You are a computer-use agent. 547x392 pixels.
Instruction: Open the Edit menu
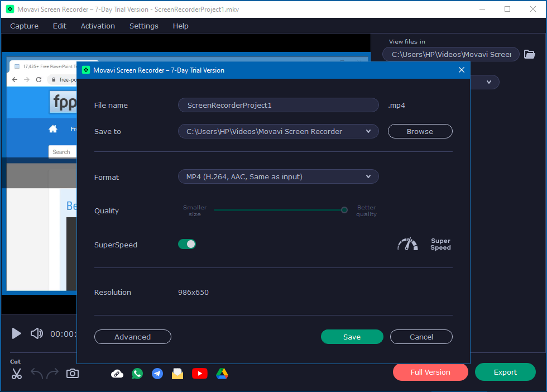(x=60, y=26)
